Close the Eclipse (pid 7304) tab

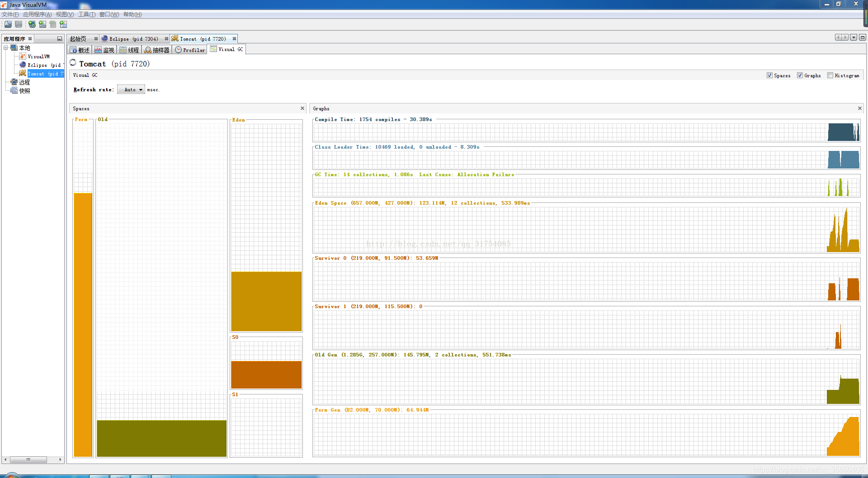coord(166,39)
